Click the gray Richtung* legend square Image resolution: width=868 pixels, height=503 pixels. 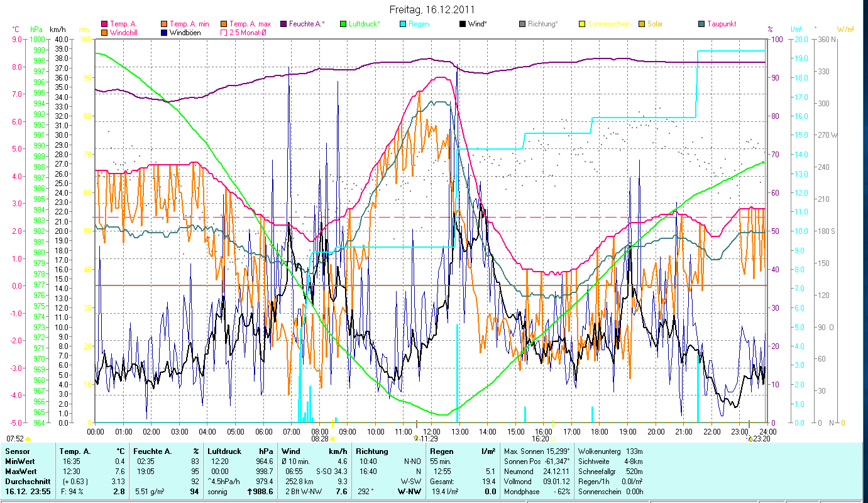point(522,24)
